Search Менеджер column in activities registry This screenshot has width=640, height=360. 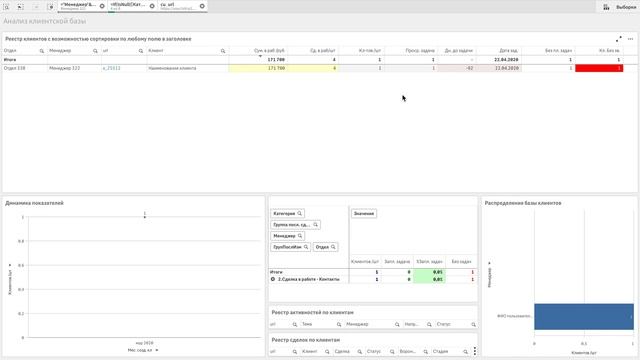pos(397,324)
